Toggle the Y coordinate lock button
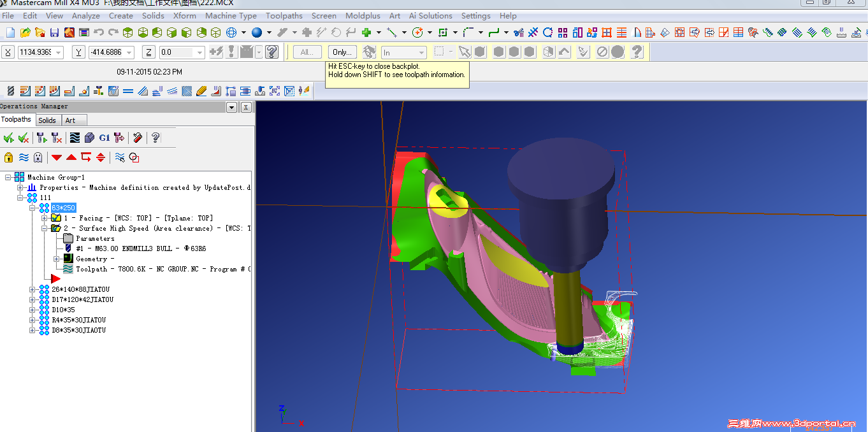The height and width of the screenshot is (432, 868). tap(79, 52)
